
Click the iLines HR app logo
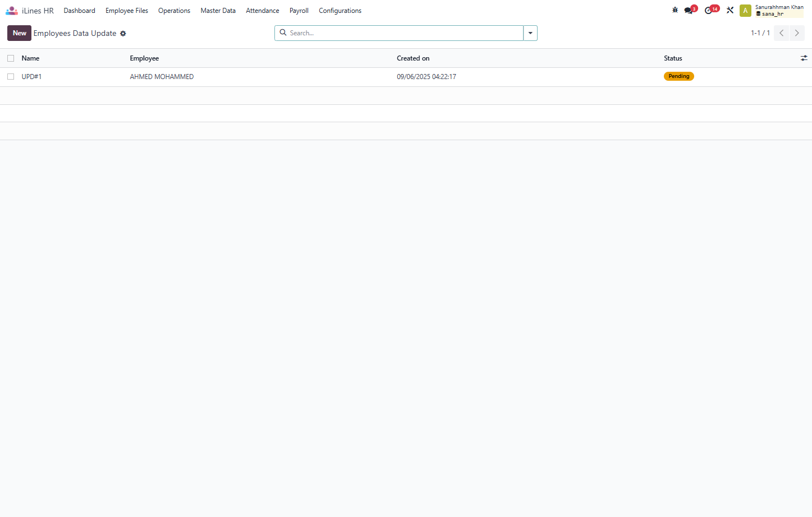[12, 11]
